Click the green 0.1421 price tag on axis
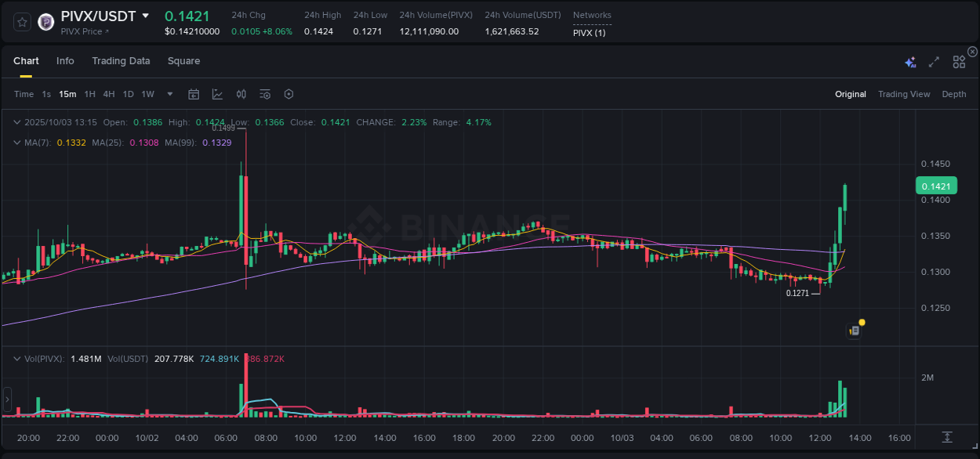This screenshot has width=980, height=459. 936,185
